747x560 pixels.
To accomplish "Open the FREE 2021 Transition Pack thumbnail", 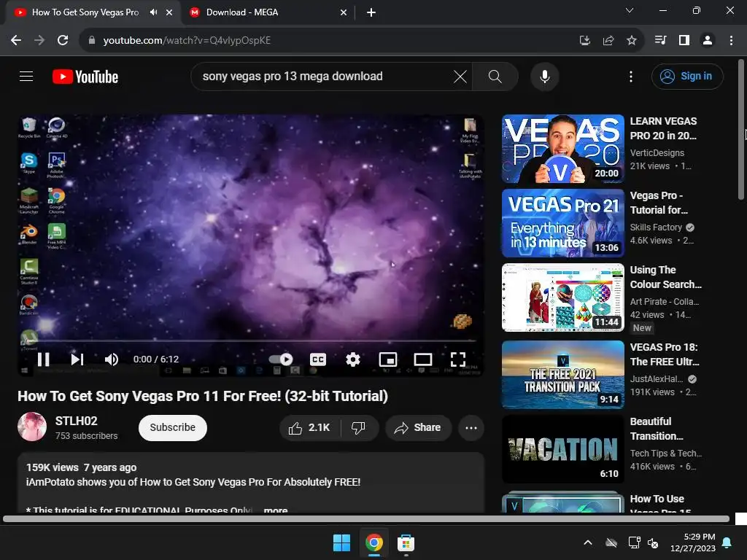I will click(562, 374).
